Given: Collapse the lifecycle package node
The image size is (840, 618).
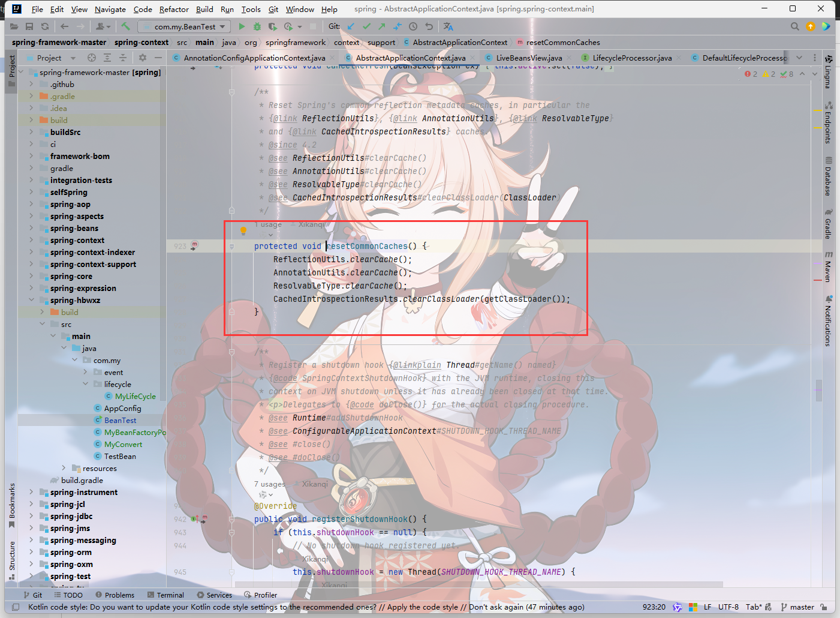Looking at the screenshot, I should click(x=85, y=384).
